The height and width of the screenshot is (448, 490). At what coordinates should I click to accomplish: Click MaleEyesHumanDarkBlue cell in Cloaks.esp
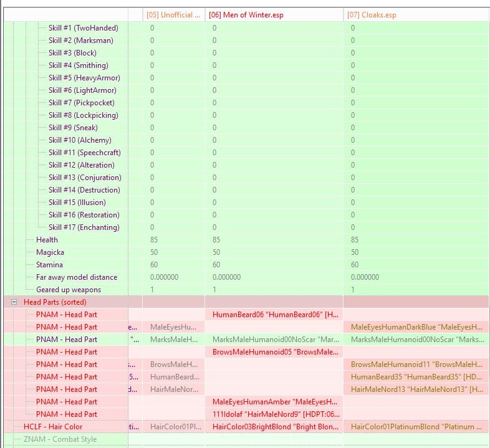[x=416, y=327]
